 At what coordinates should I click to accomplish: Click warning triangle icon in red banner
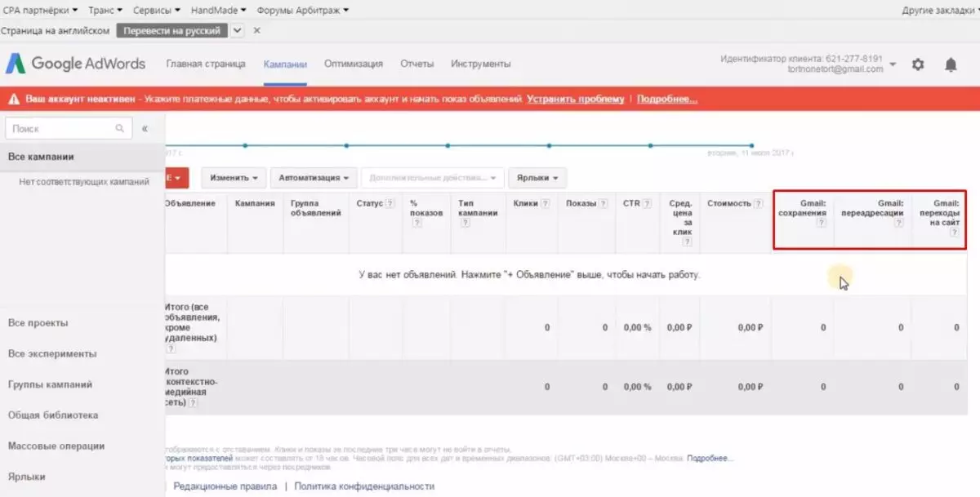click(13, 99)
